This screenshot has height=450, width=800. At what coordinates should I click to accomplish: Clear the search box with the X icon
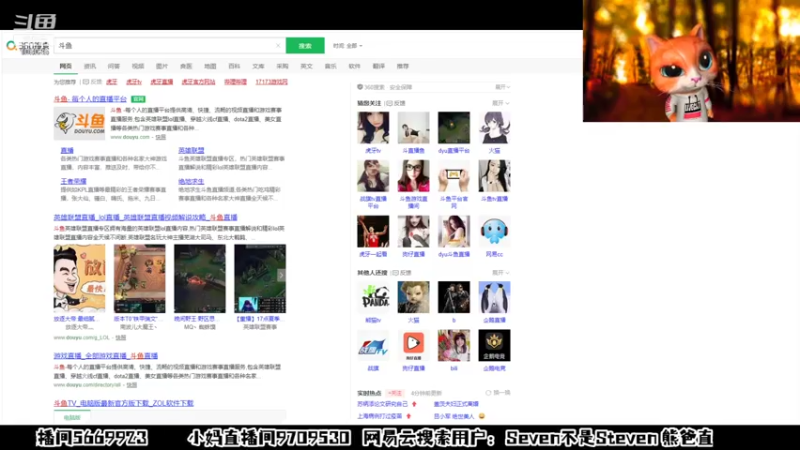278,45
